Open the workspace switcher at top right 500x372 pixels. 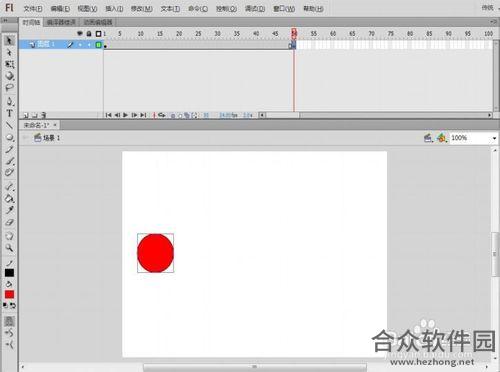click(489, 8)
